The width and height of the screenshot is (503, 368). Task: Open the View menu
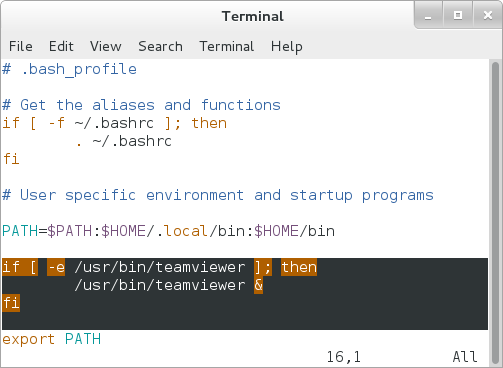[x=106, y=46]
